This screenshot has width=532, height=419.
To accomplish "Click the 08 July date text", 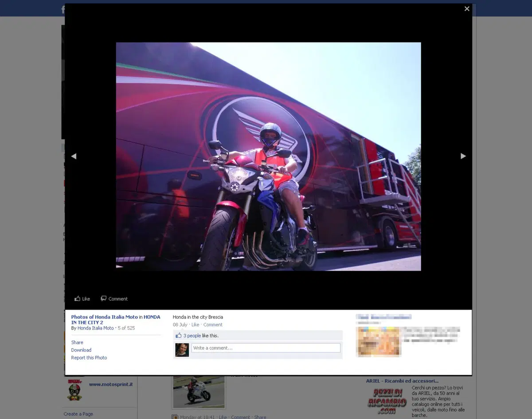I will tap(180, 325).
